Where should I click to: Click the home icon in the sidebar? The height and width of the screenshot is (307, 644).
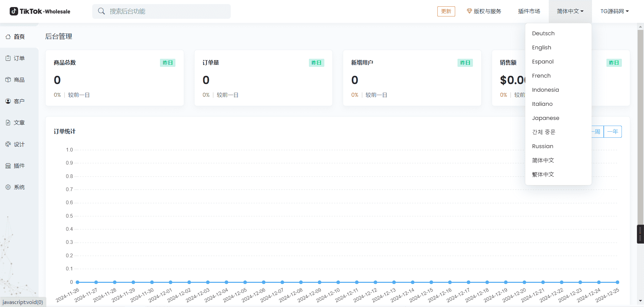pyautogui.click(x=8, y=37)
